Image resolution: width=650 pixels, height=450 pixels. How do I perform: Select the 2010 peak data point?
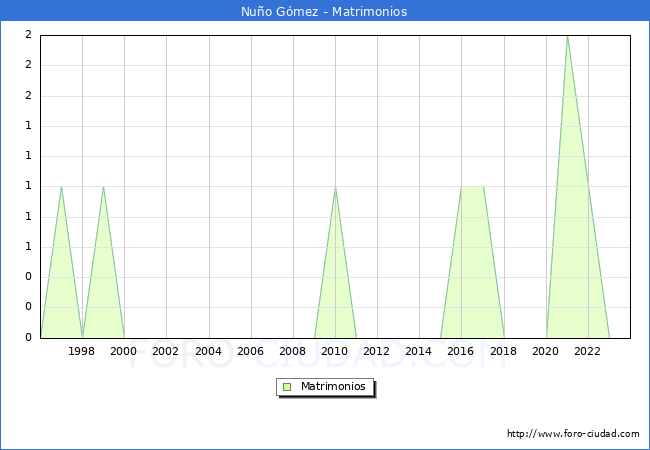coord(335,187)
